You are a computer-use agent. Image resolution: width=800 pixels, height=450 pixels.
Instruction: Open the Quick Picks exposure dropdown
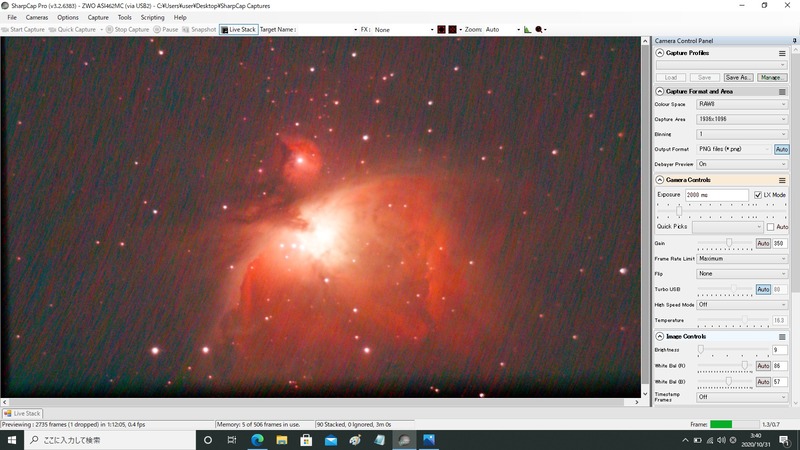(x=728, y=227)
